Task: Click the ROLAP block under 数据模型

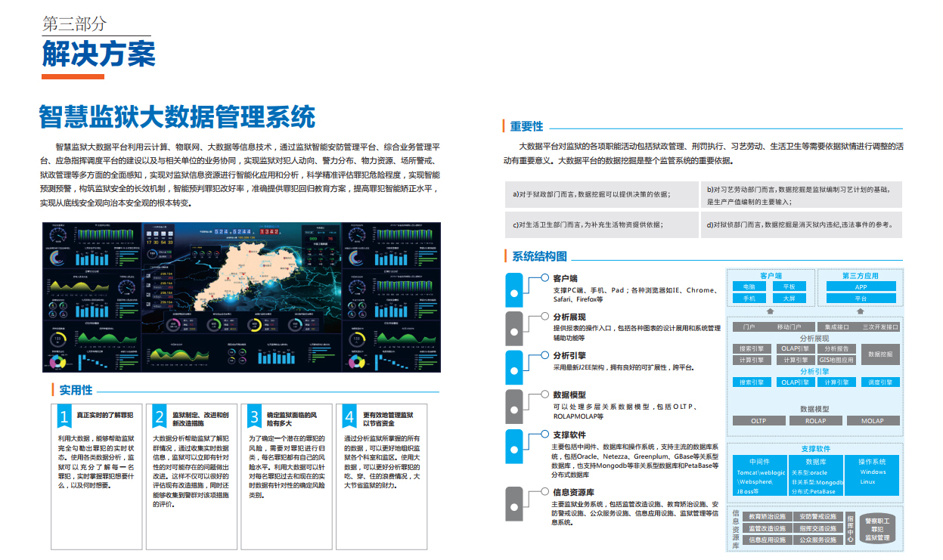Action: [816, 421]
